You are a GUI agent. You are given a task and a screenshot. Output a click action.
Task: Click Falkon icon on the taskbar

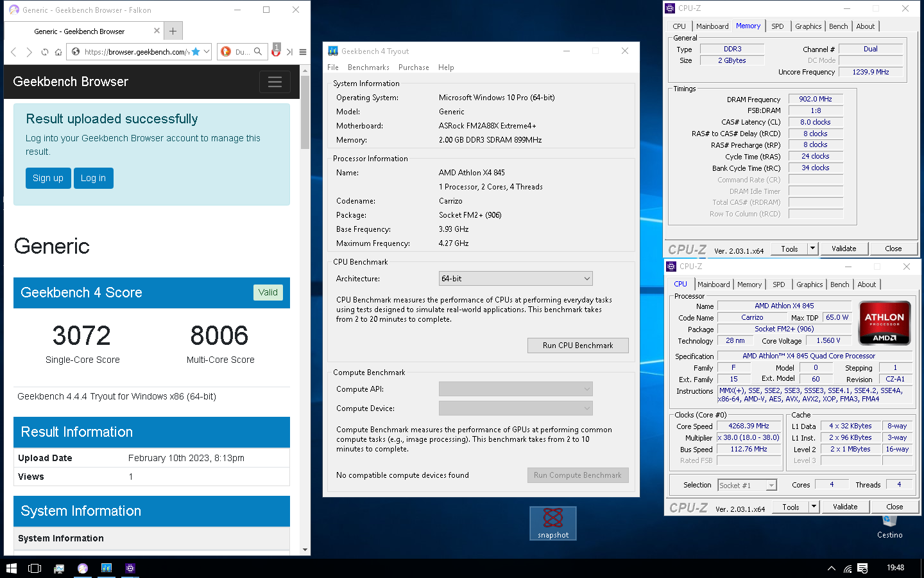pyautogui.click(x=83, y=568)
